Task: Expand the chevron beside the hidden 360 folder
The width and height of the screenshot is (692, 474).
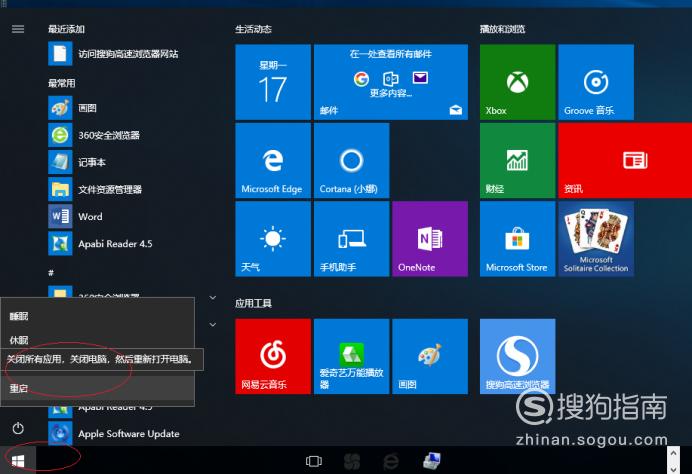Action: tap(213, 298)
